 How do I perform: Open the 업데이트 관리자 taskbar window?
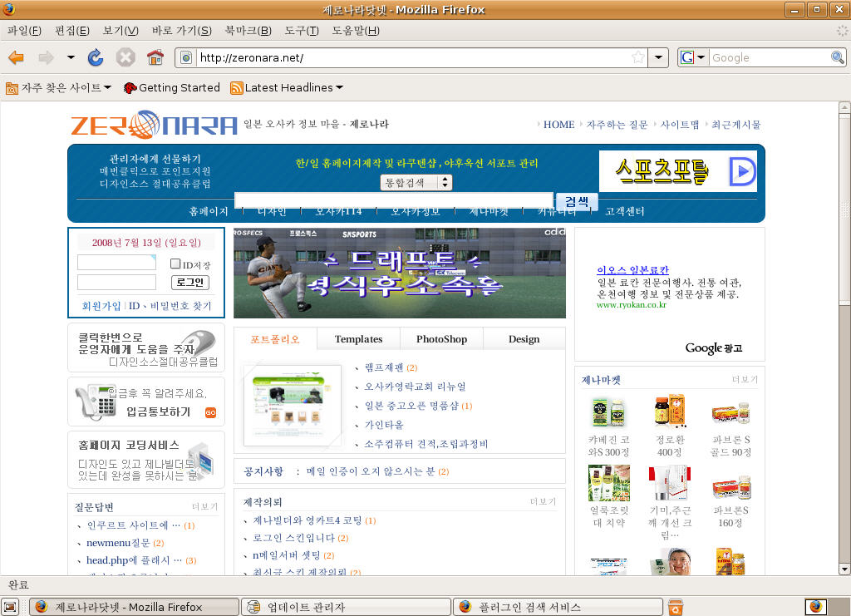(344, 607)
